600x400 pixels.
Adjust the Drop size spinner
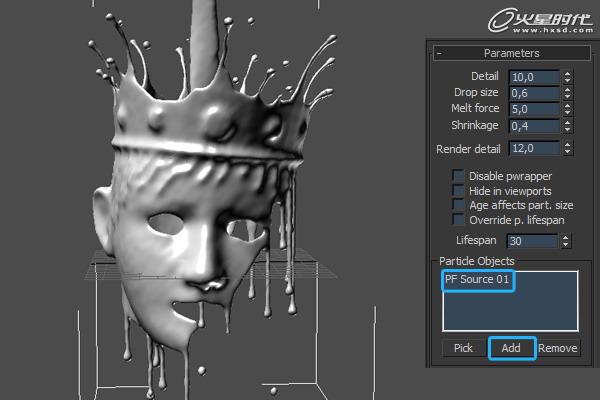point(567,94)
